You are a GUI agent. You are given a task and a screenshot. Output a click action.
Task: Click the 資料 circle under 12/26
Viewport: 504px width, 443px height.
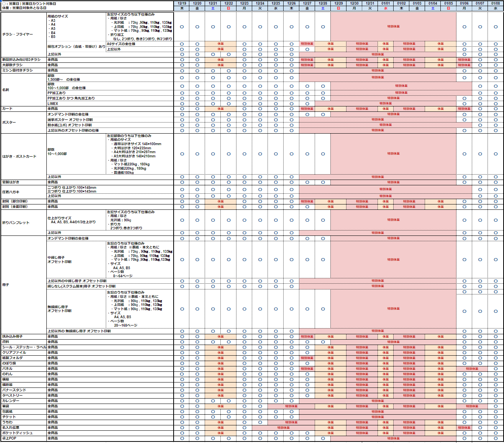click(x=292, y=342)
